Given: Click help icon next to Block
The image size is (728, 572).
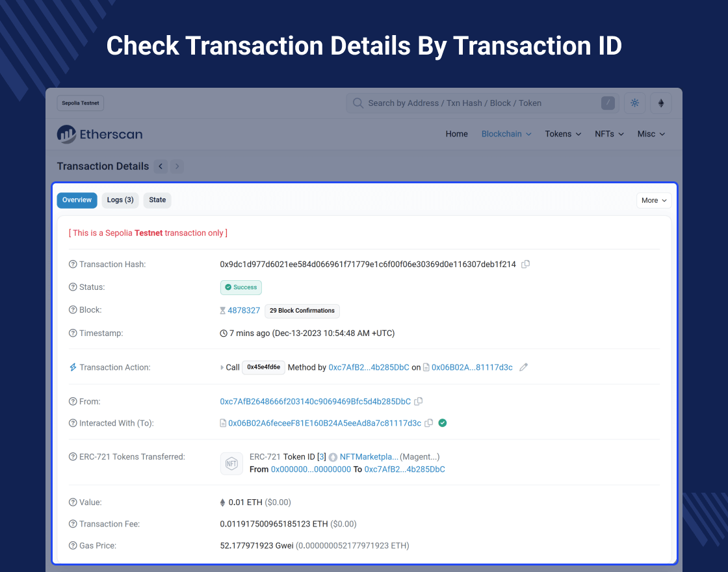Looking at the screenshot, I should [73, 309].
